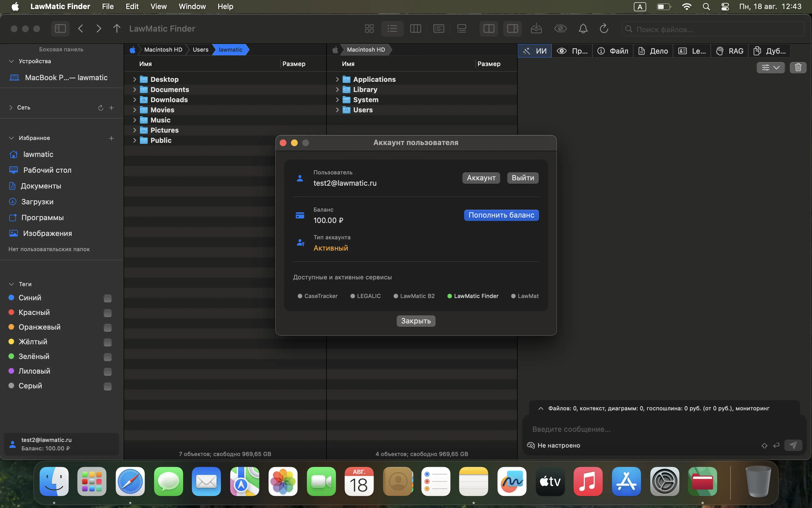Select the CaseTracker service
Screen dimensions: 812x508
point(317,296)
